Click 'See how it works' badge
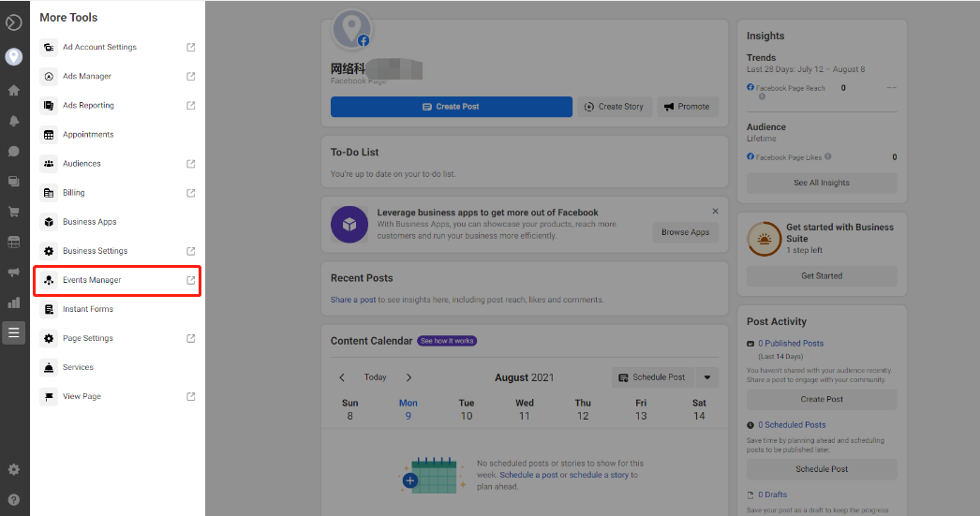 point(448,341)
